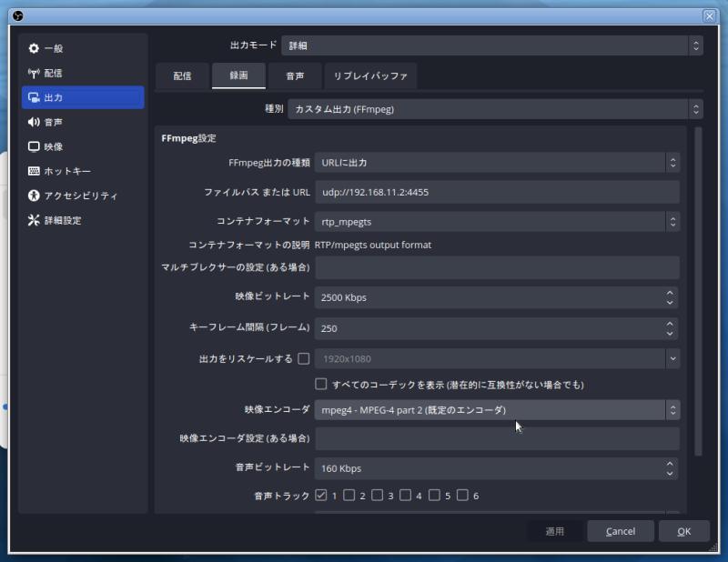Image resolution: width=728 pixels, height=562 pixels.
Task: Open the 映像エンコーダ dropdown
Action: coord(496,410)
